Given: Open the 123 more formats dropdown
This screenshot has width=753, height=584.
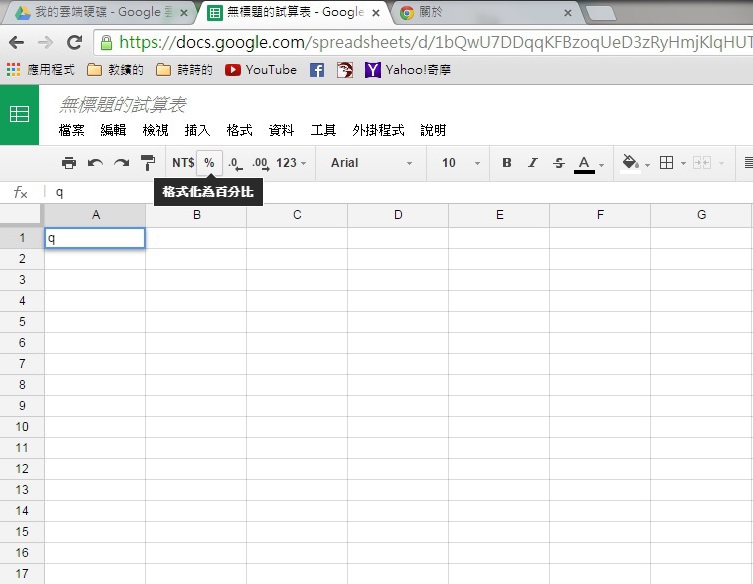Looking at the screenshot, I should 291,163.
